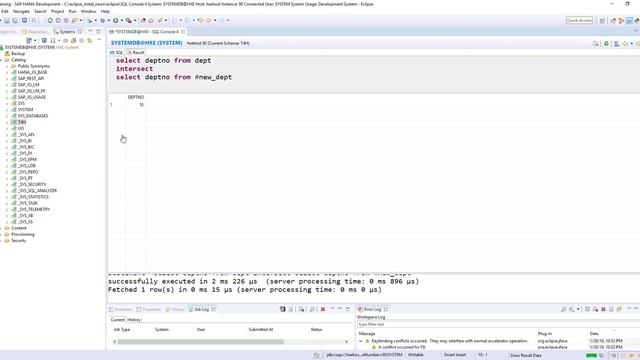
Task: Click the Plug-in column header in Error Log
Action: [x=545, y=334]
